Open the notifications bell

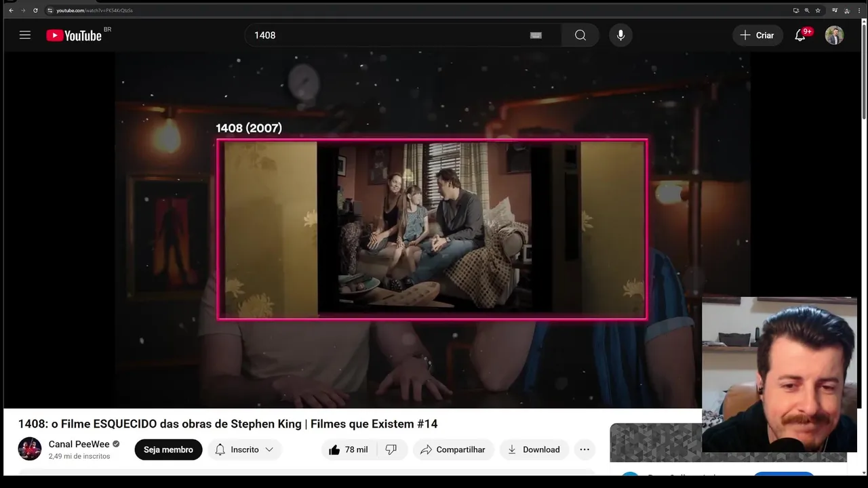[800, 35]
